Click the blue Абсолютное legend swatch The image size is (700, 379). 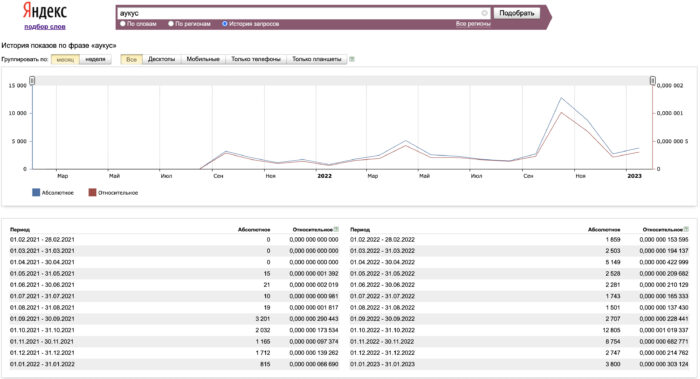[36, 192]
